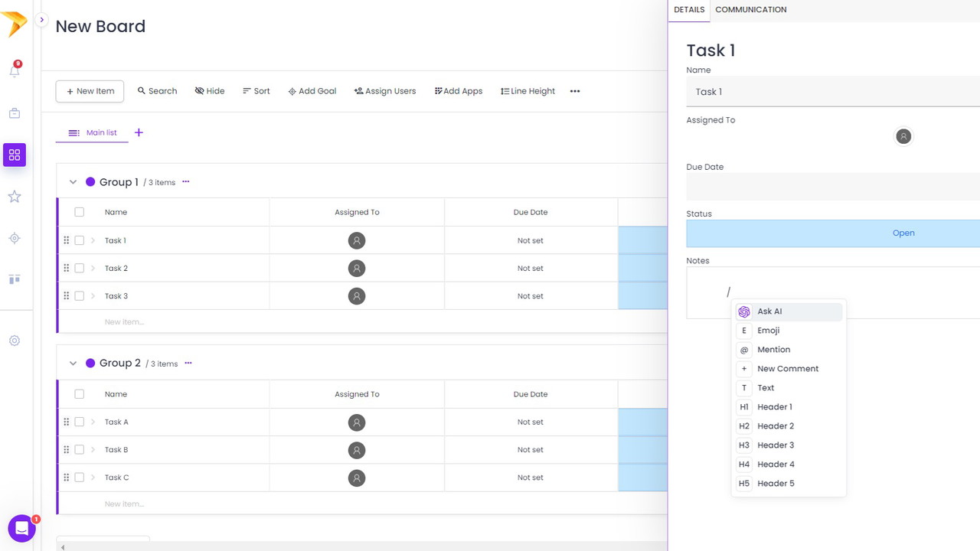Tick the Task B checkbox
The image size is (980, 551).
[x=80, y=450]
